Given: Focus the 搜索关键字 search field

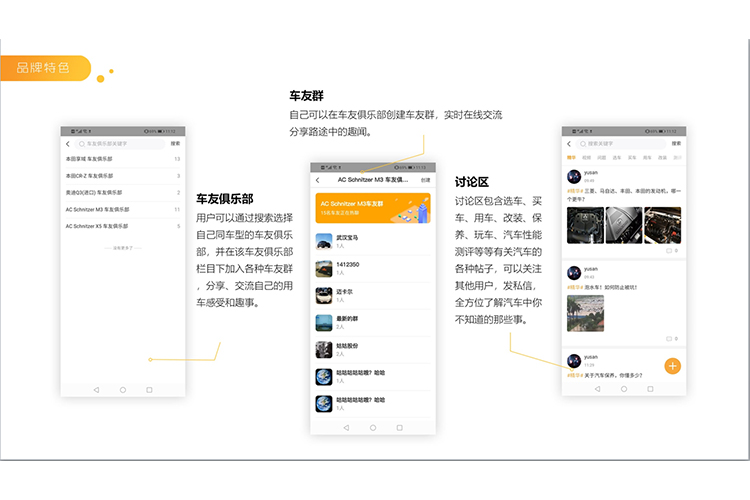Looking at the screenshot, I should [x=621, y=144].
